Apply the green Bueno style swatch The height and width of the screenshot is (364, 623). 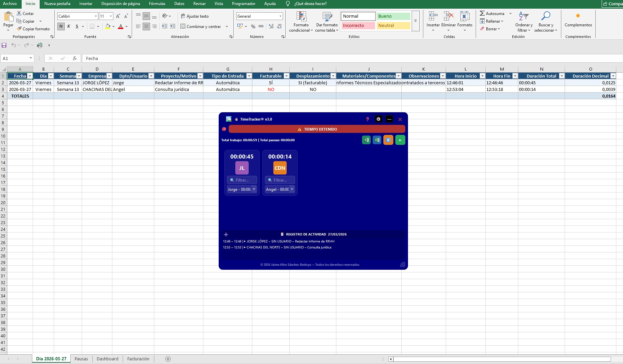[393, 16]
